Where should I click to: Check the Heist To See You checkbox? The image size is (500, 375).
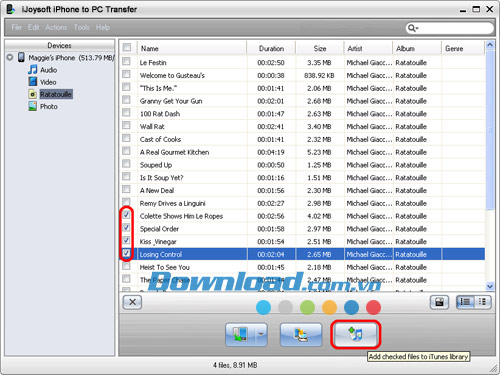126,266
